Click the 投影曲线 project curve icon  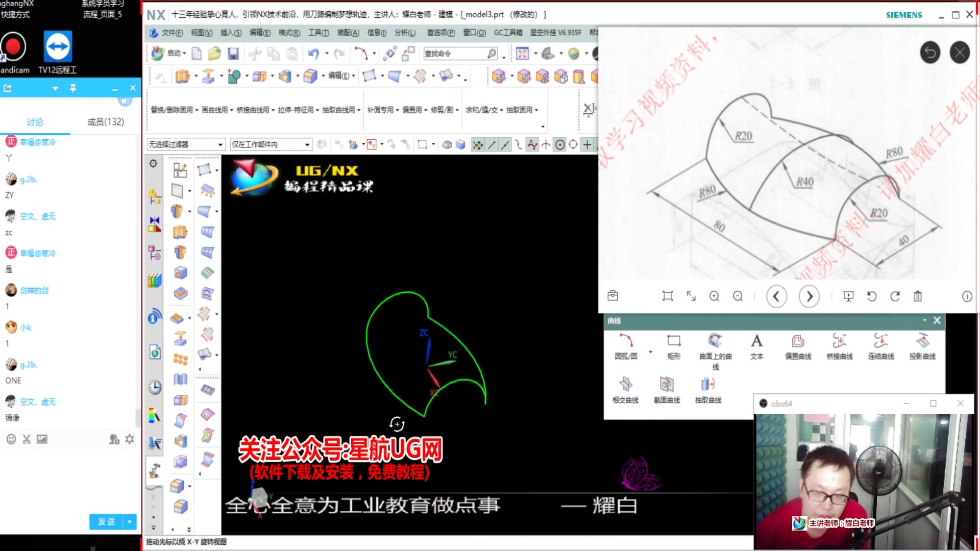click(x=922, y=341)
